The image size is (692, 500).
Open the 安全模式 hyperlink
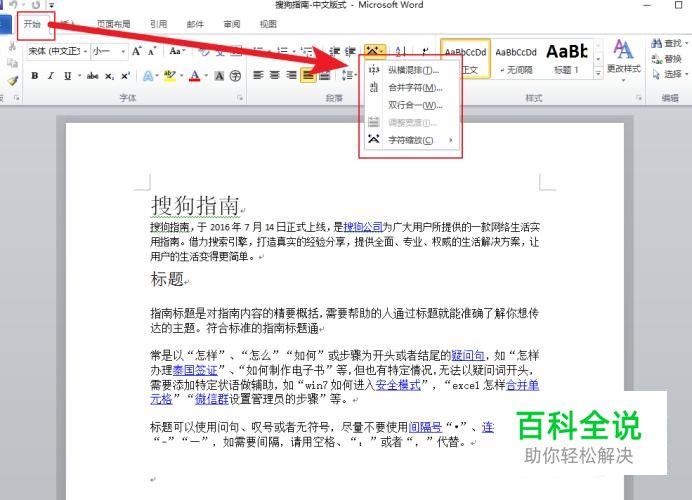click(398, 384)
